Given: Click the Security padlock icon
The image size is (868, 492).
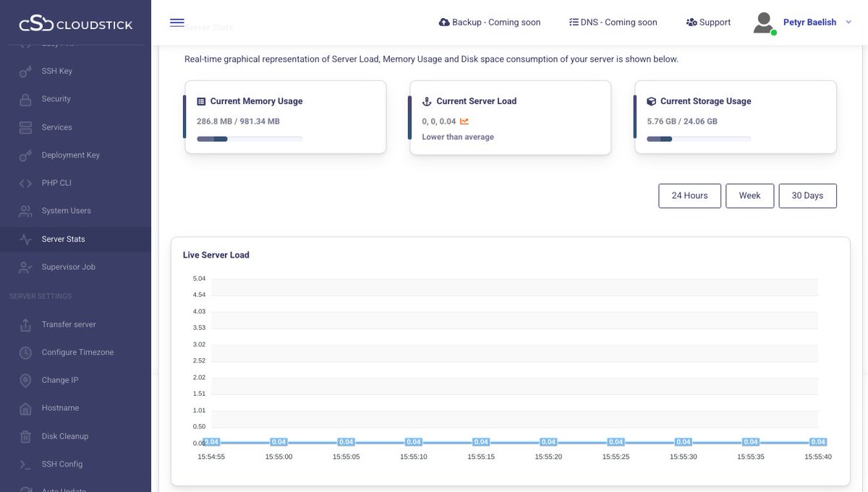Looking at the screenshot, I should click(x=25, y=99).
